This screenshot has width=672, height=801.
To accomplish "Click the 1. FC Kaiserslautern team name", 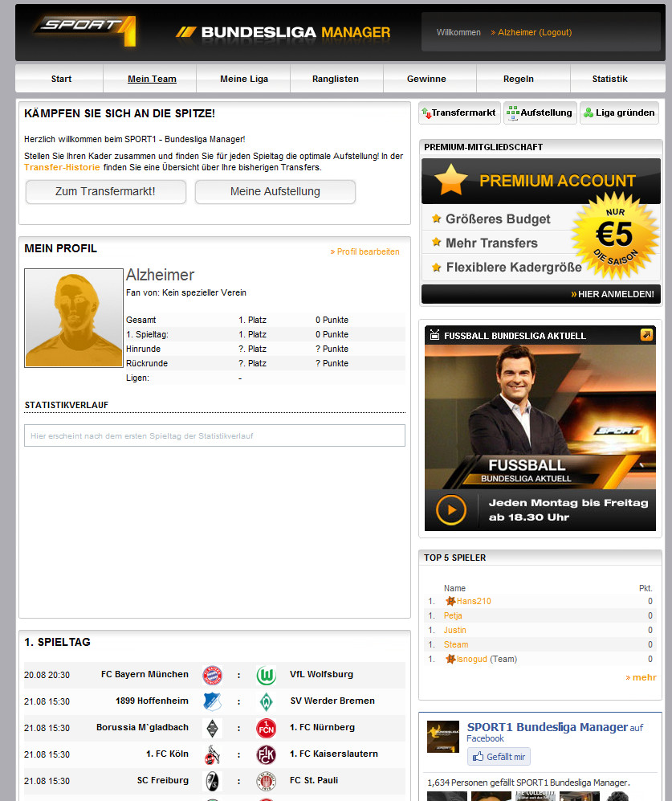I will [x=334, y=754].
